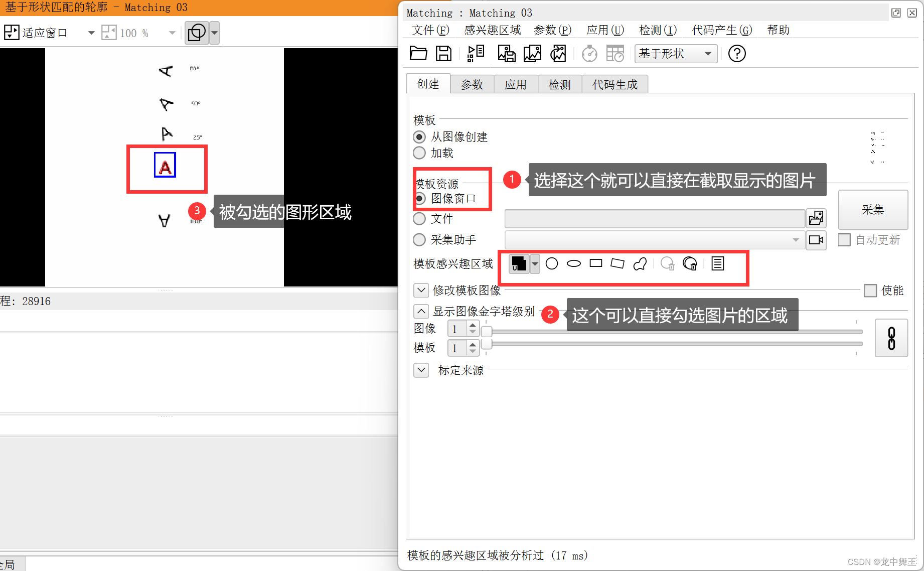Image resolution: width=924 pixels, height=571 pixels.
Task: Open the 100 % zoom dropdown arrow
Action: click(x=172, y=33)
